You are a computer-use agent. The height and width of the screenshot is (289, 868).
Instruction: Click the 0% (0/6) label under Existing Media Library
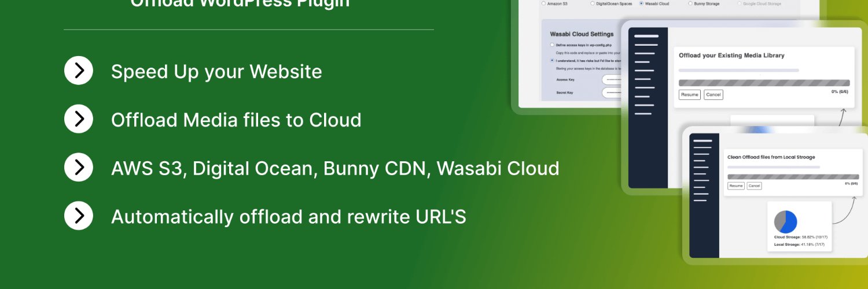coord(840,91)
